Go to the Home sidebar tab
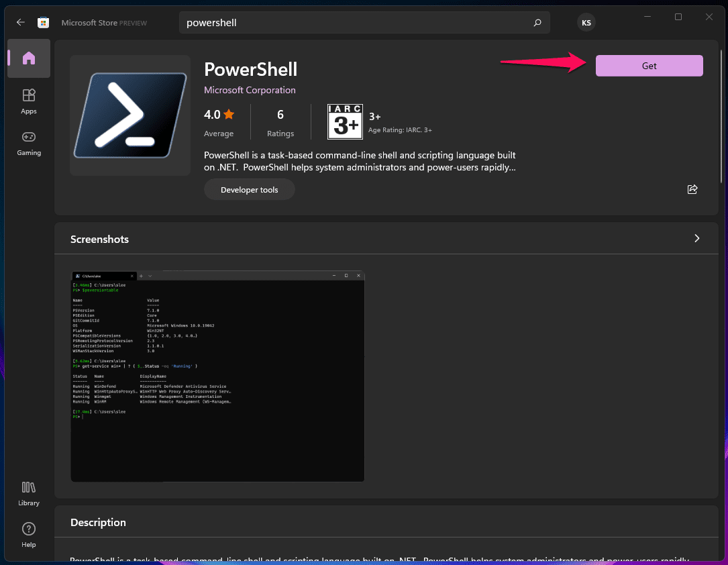 pos(28,58)
